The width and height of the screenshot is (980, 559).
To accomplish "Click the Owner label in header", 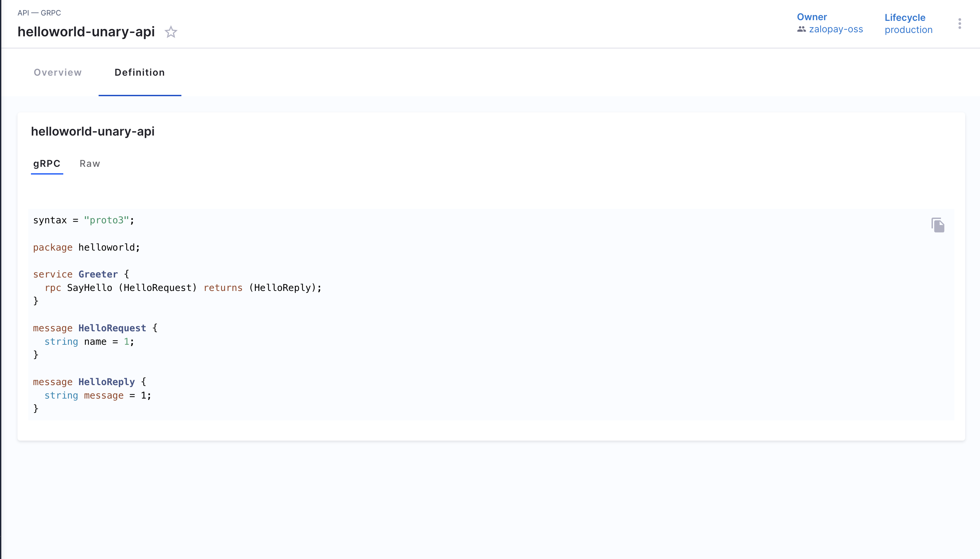I will pyautogui.click(x=811, y=17).
